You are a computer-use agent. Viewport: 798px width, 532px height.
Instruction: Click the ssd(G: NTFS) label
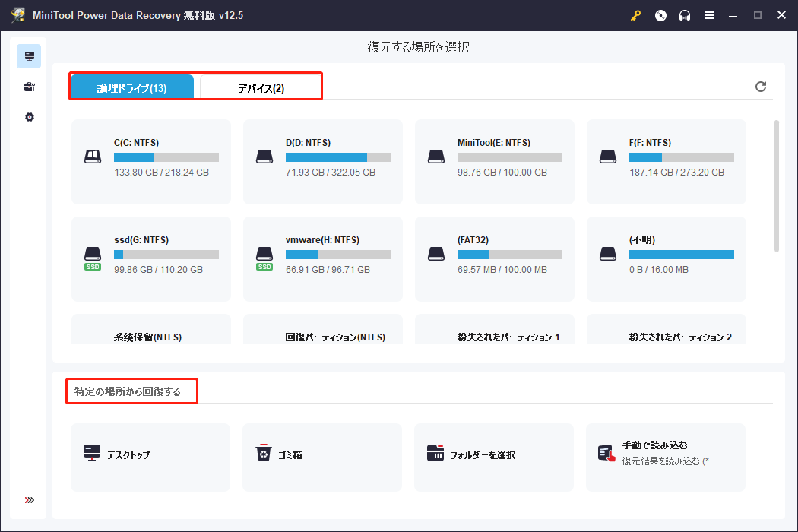tap(141, 240)
